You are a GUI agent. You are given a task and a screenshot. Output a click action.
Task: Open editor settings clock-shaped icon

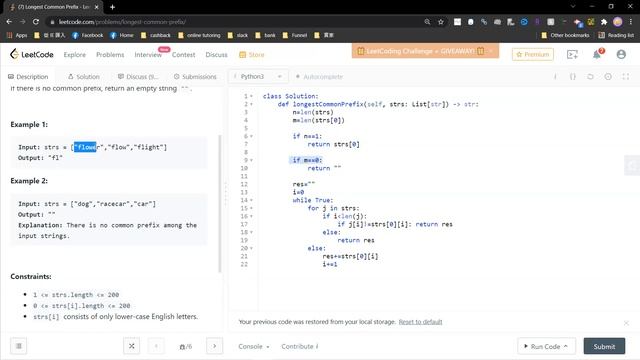pyautogui.click(x=608, y=77)
